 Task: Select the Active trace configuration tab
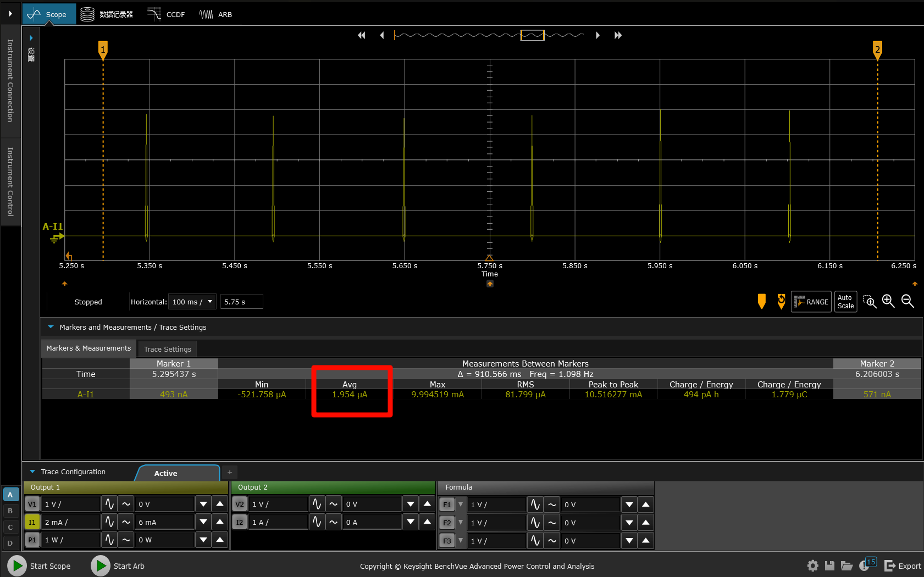pos(177,473)
